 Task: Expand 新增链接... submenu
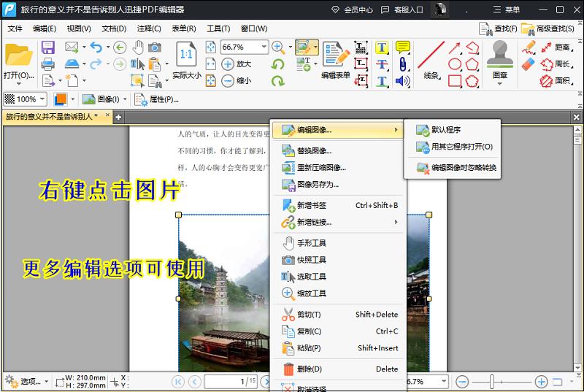tap(338, 222)
